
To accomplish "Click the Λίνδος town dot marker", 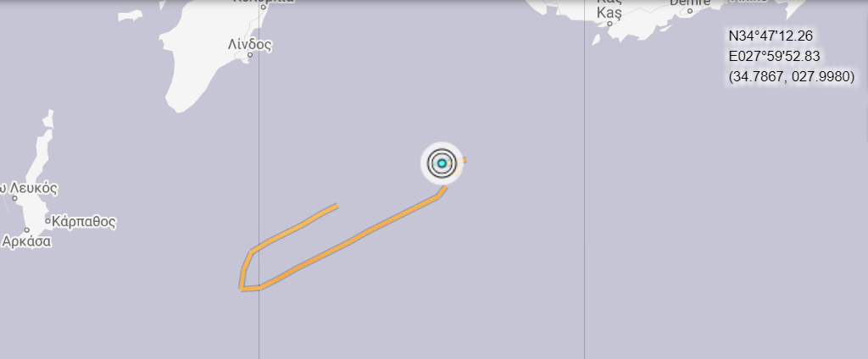I will click(250, 55).
